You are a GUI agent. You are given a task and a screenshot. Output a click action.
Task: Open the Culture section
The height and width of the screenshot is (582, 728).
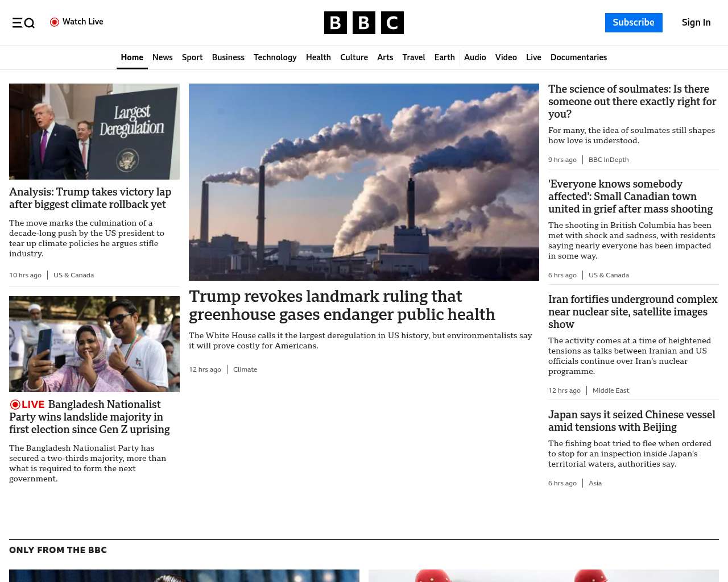click(x=354, y=57)
